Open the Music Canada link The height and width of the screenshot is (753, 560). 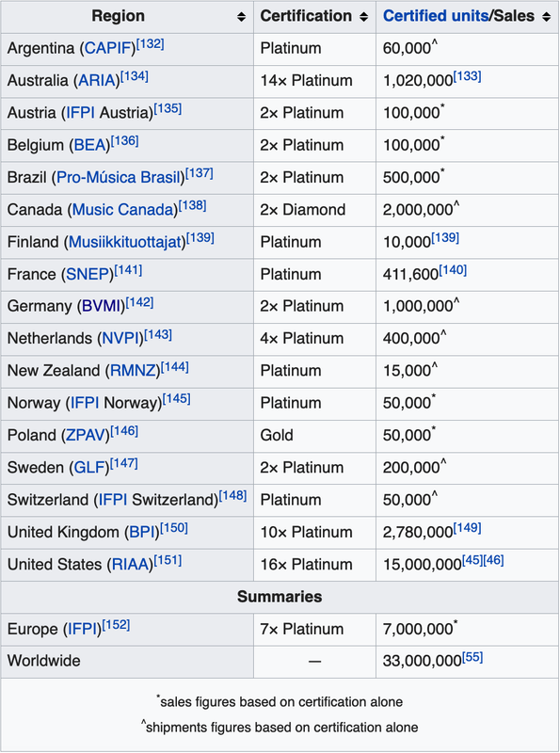(123, 209)
